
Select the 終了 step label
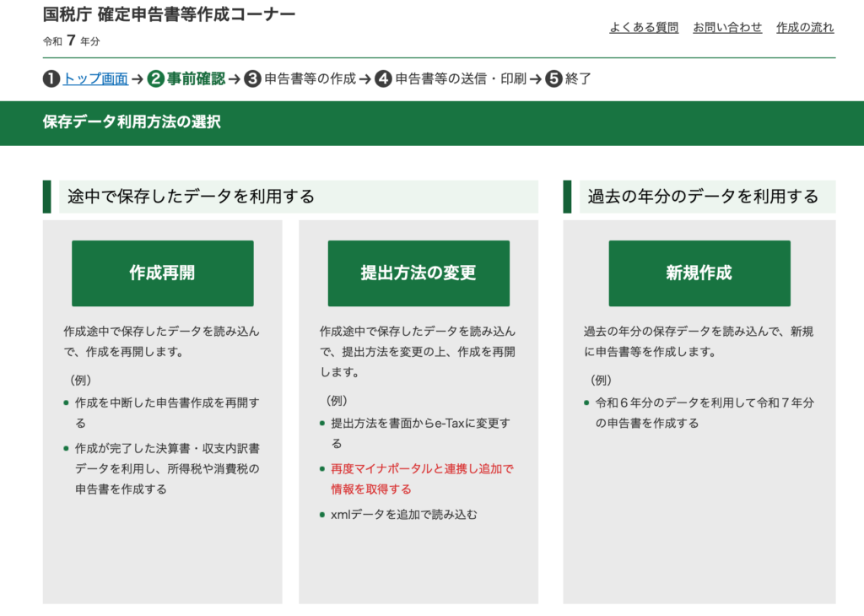click(x=579, y=79)
